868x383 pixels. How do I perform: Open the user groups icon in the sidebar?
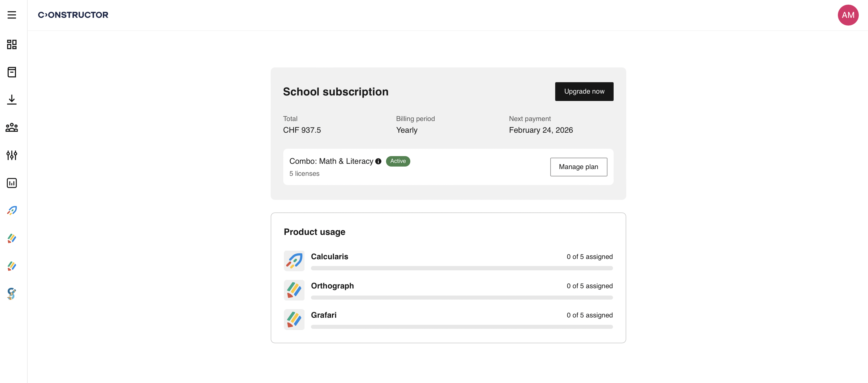(x=12, y=127)
